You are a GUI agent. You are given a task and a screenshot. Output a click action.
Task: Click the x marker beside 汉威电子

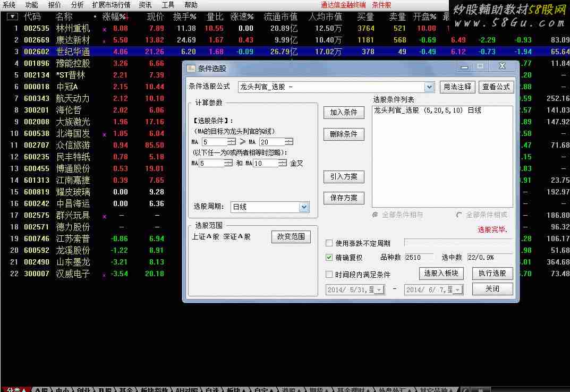click(x=104, y=275)
